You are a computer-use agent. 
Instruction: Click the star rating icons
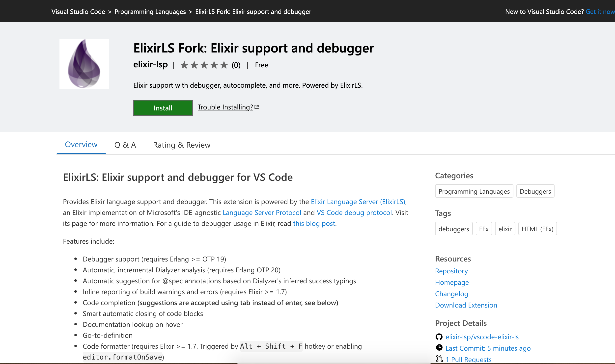tap(204, 65)
